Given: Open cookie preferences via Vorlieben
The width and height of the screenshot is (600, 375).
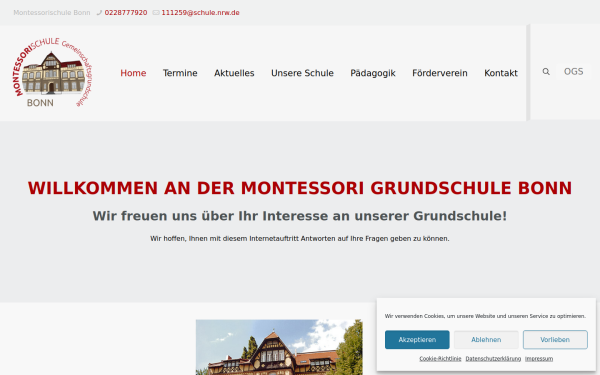Looking at the screenshot, I should point(555,340).
